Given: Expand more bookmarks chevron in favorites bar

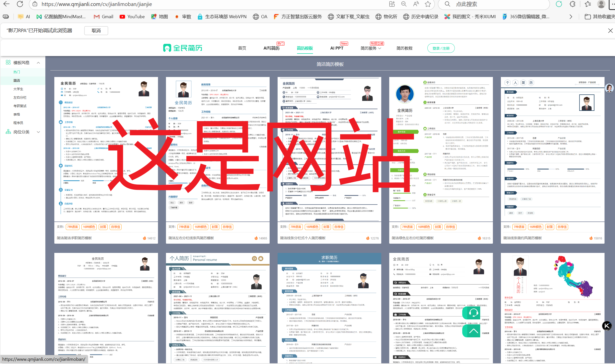Looking at the screenshot, I should point(571,17).
